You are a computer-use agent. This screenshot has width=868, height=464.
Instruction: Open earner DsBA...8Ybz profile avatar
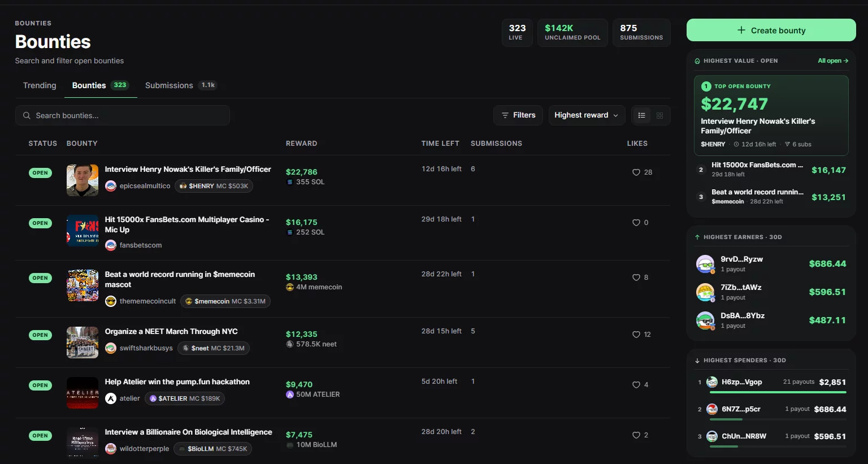[x=705, y=320]
